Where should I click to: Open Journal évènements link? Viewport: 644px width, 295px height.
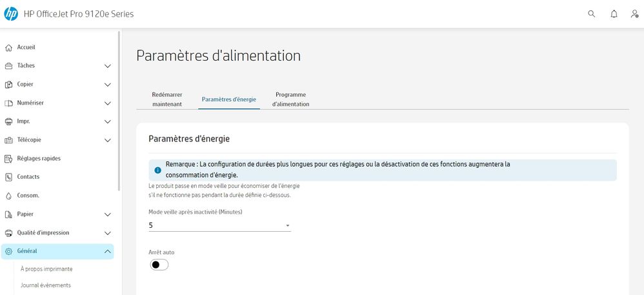pos(46,285)
